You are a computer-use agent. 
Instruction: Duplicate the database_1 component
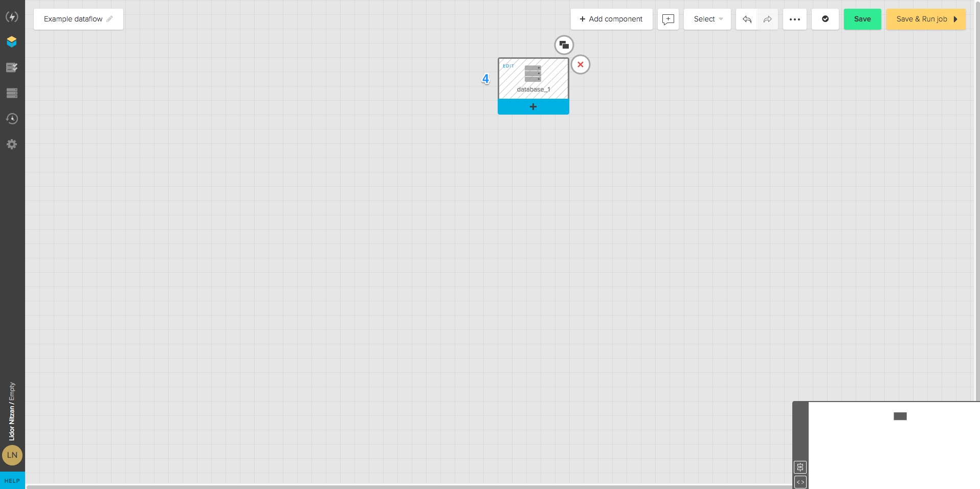[564, 45]
